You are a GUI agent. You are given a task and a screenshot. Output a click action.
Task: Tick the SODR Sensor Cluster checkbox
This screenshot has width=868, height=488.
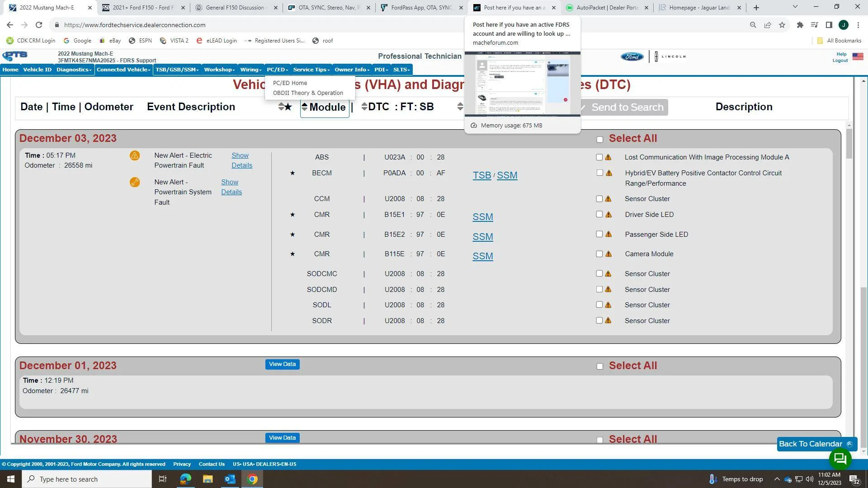[599, 320]
